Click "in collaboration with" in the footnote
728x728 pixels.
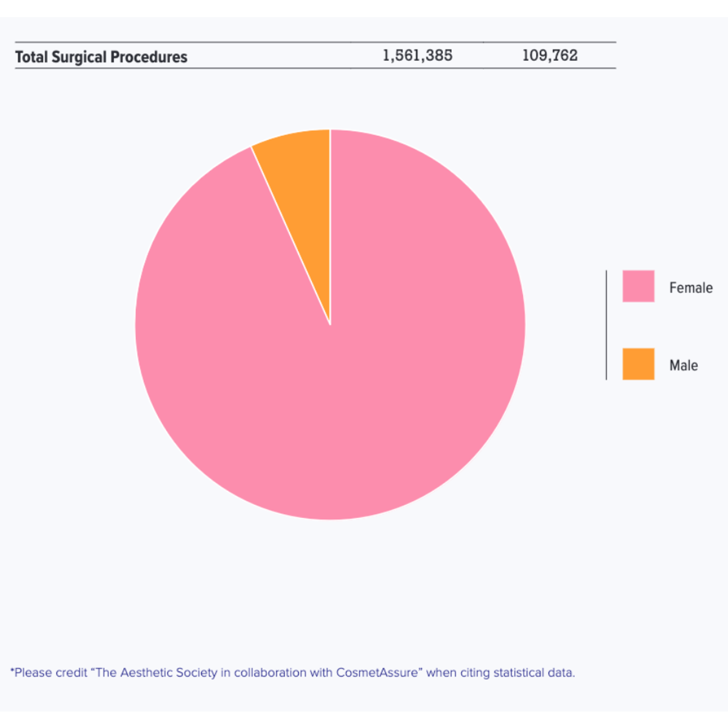[x=276, y=672]
